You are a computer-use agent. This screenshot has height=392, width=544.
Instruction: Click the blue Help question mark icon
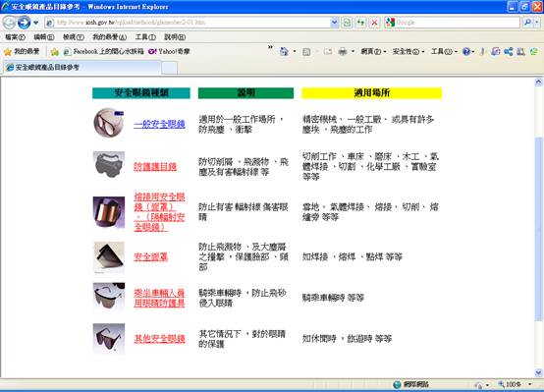click(x=466, y=52)
